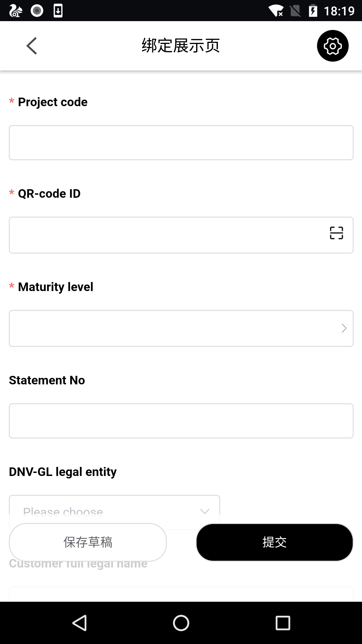This screenshot has height=644, width=362.
Task: Open the Maturity level chevron on the right
Action: click(x=343, y=328)
